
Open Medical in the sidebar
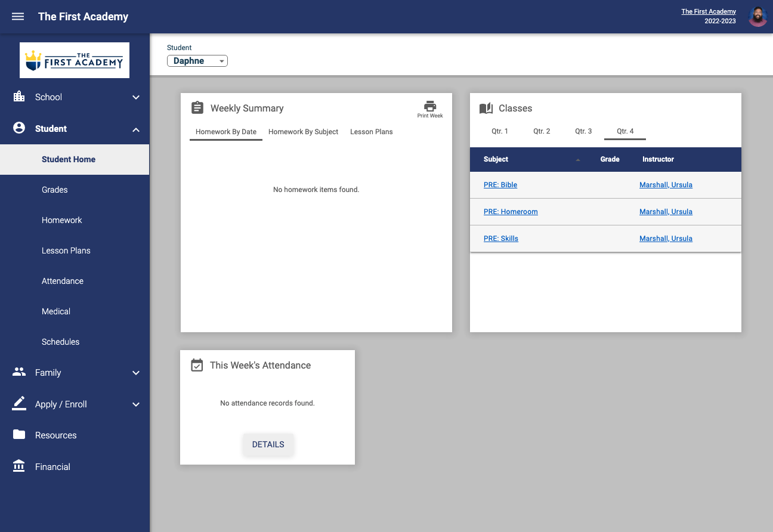coord(75,311)
